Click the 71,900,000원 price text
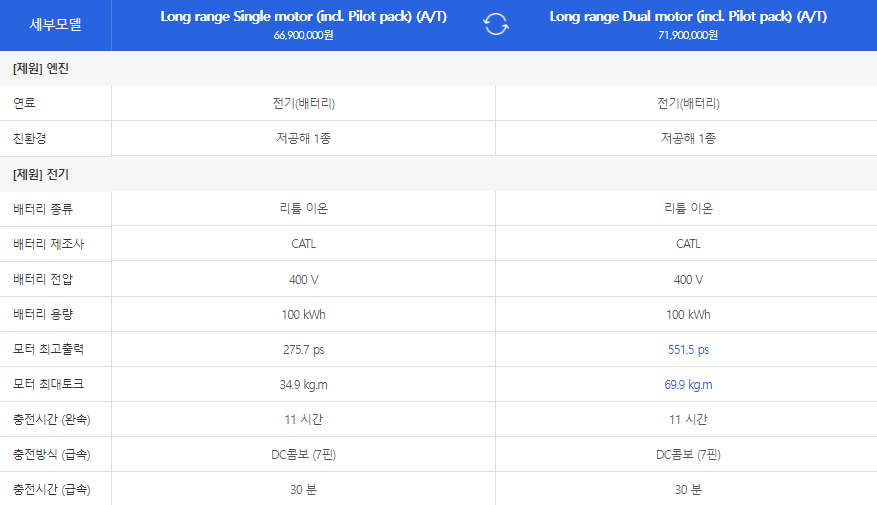The image size is (877, 505). (688, 35)
